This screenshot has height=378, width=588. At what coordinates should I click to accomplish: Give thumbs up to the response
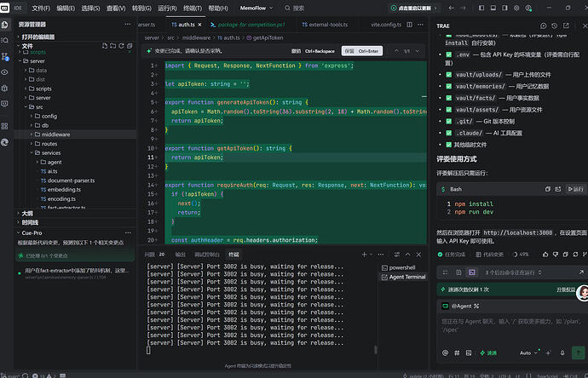[x=545, y=255]
